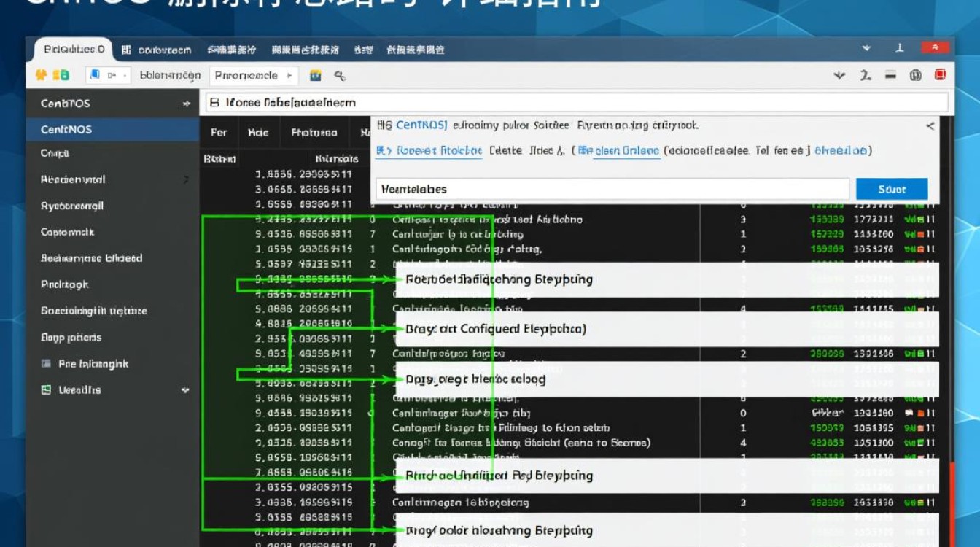The image size is (980, 547).
Task: Click the blue Suort button in the popup
Action: click(892, 189)
